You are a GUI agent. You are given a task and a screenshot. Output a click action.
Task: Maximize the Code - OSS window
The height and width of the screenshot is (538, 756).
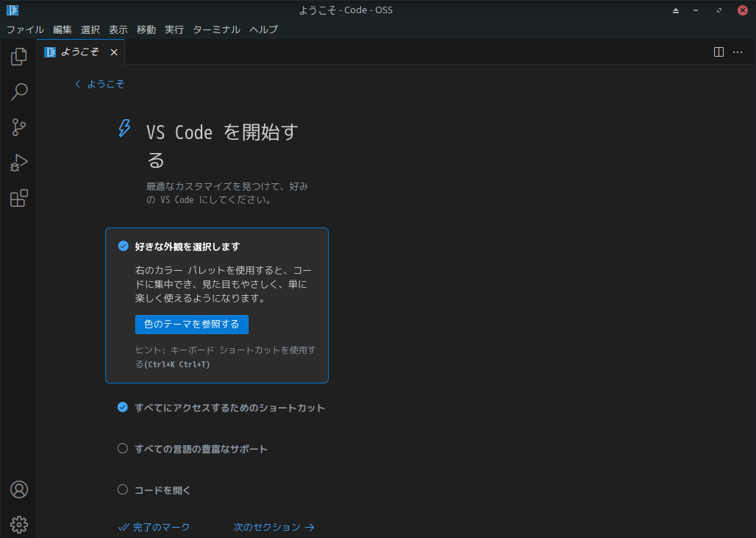click(719, 10)
